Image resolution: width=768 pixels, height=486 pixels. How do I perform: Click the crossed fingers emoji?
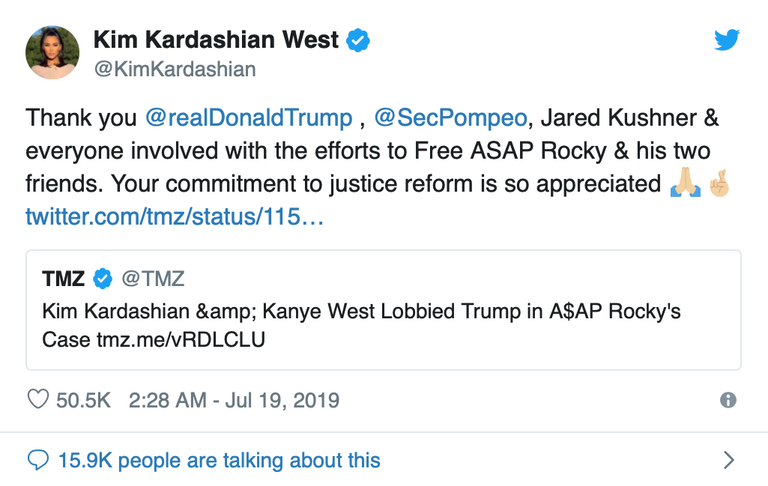click(719, 185)
